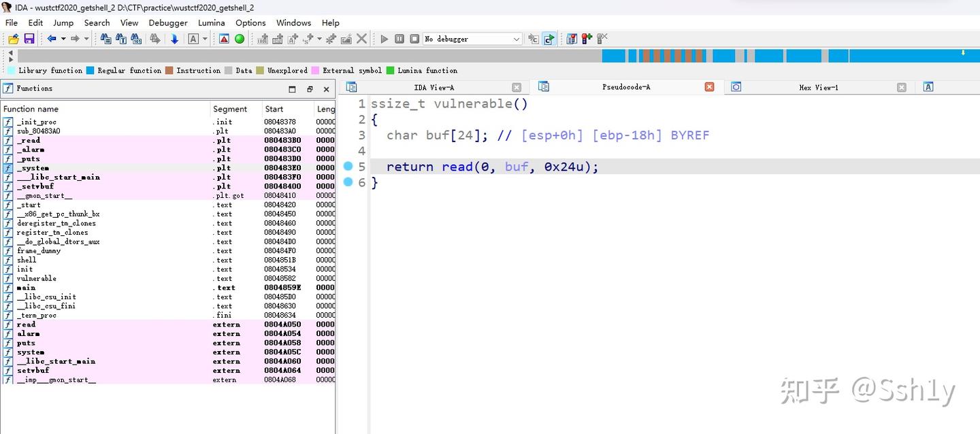Open the File menu
The height and width of the screenshot is (434, 980).
(x=12, y=22)
